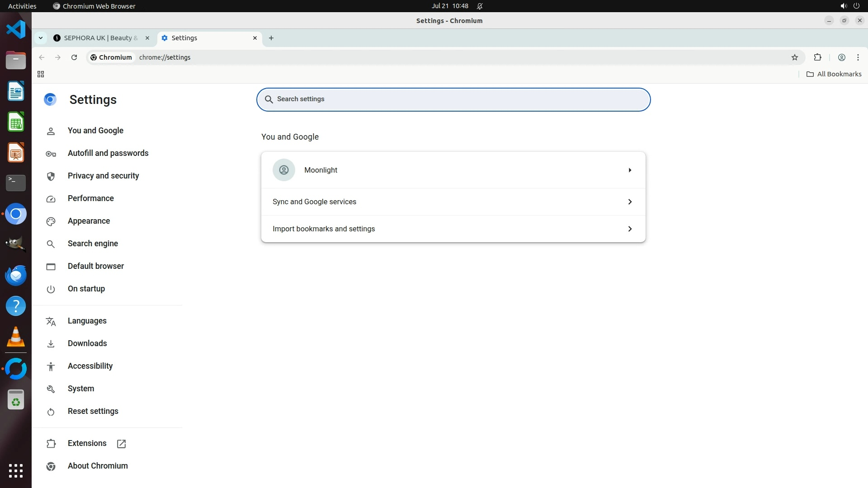This screenshot has height=488, width=868.
Task: Select Privacy and security in the sidebar
Action: 103,176
